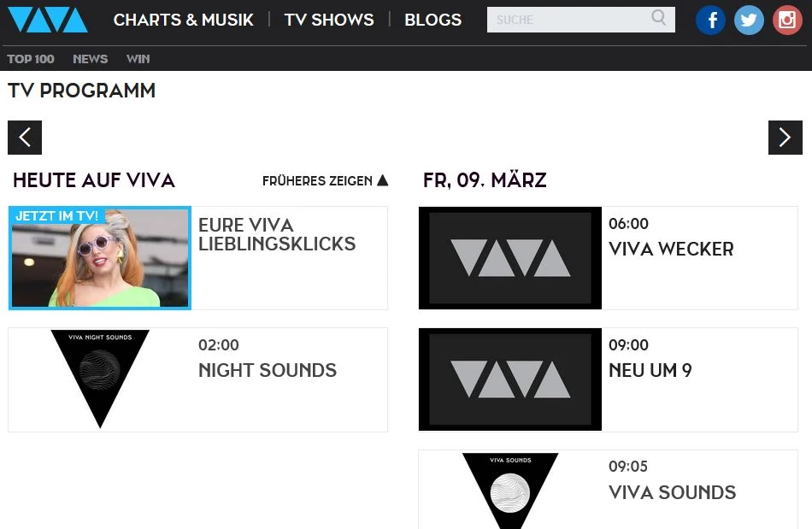Open the VIVA Sounds 09:05 thumbnail

(510, 491)
